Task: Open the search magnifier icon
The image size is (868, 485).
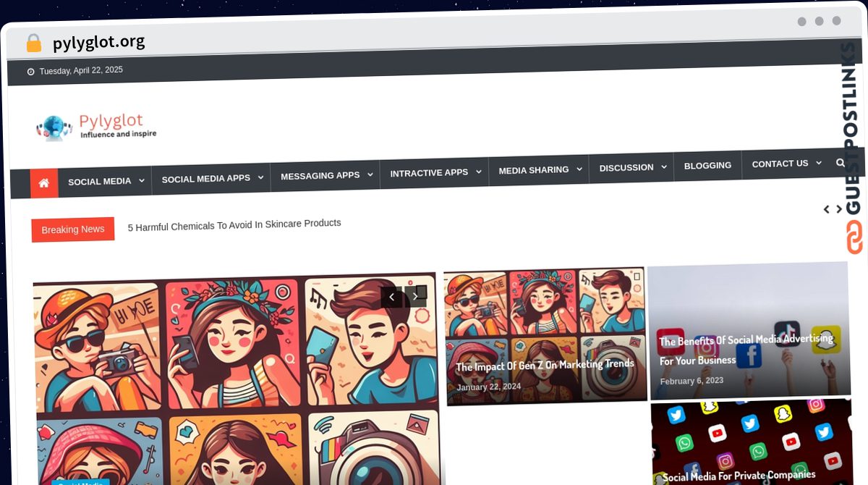Action: tap(840, 163)
